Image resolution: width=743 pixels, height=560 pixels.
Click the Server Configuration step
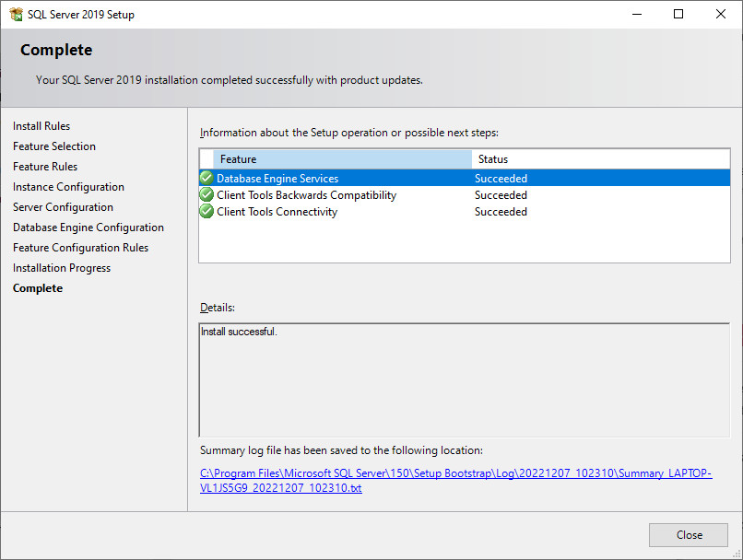tap(63, 207)
